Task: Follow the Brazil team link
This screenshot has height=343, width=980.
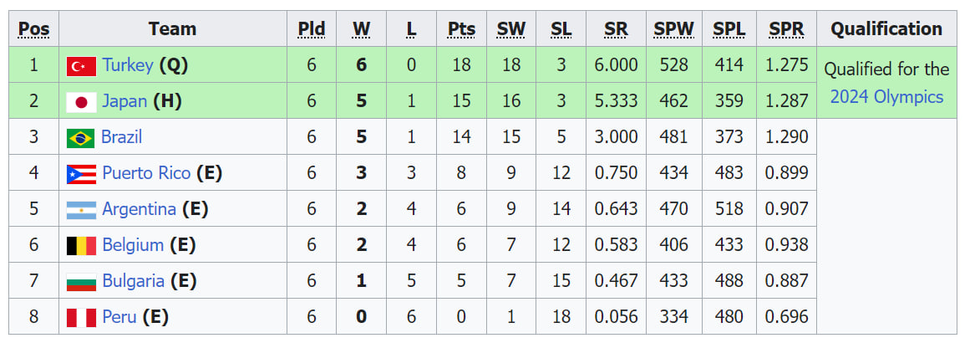Action: (121, 137)
